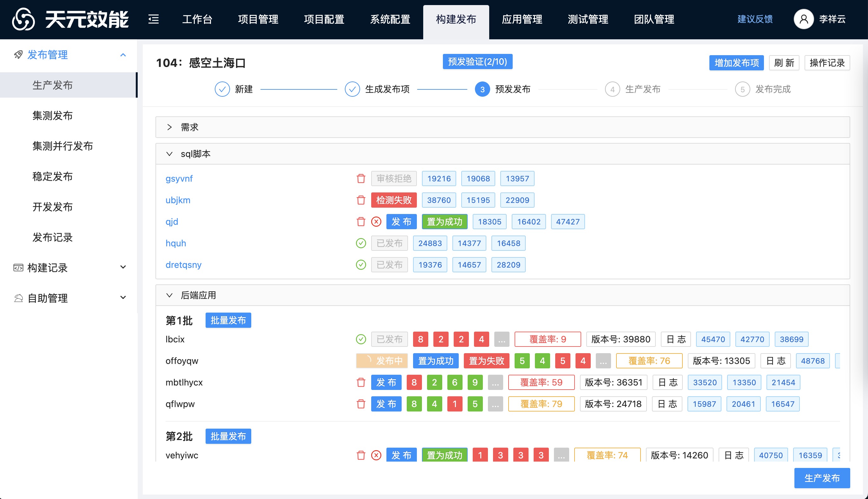
Task: Click the 版本号: 13305 tag
Action: [x=721, y=361]
